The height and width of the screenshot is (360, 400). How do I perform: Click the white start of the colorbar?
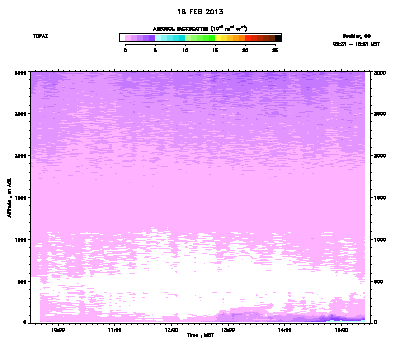(122, 38)
